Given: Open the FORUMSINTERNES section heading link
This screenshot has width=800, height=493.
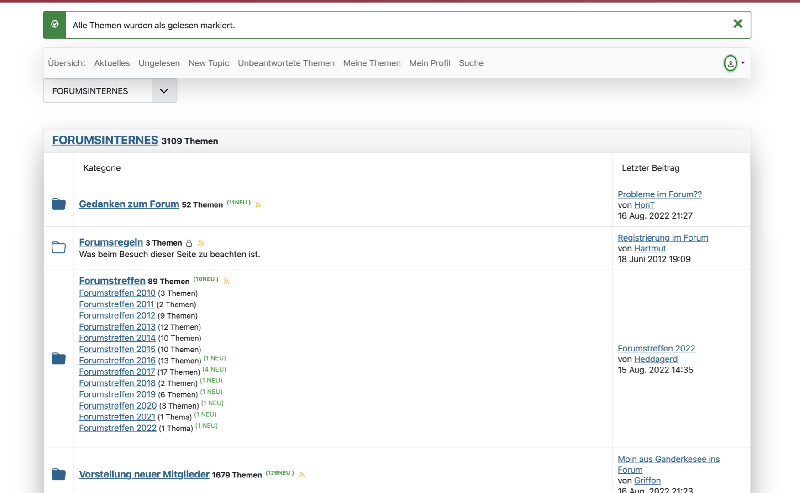Looking at the screenshot, I should [x=105, y=141].
